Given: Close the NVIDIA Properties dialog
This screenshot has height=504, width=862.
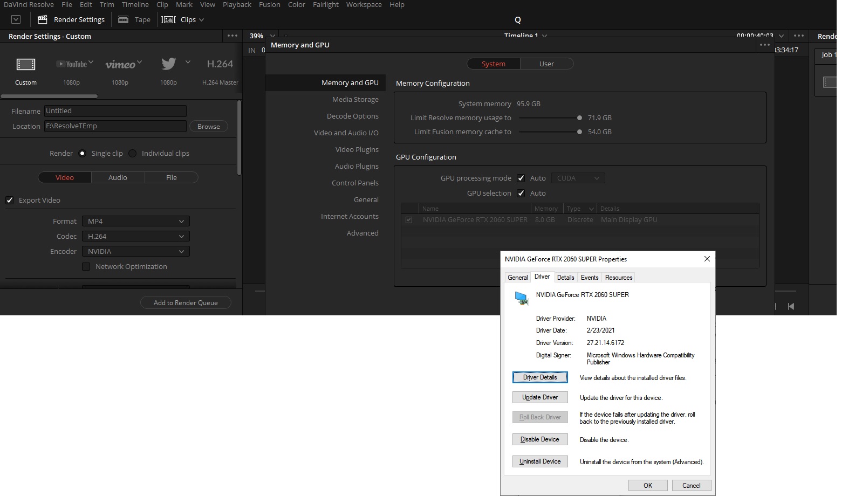Looking at the screenshot, I should pyautogui.click(x=707, y=259).
